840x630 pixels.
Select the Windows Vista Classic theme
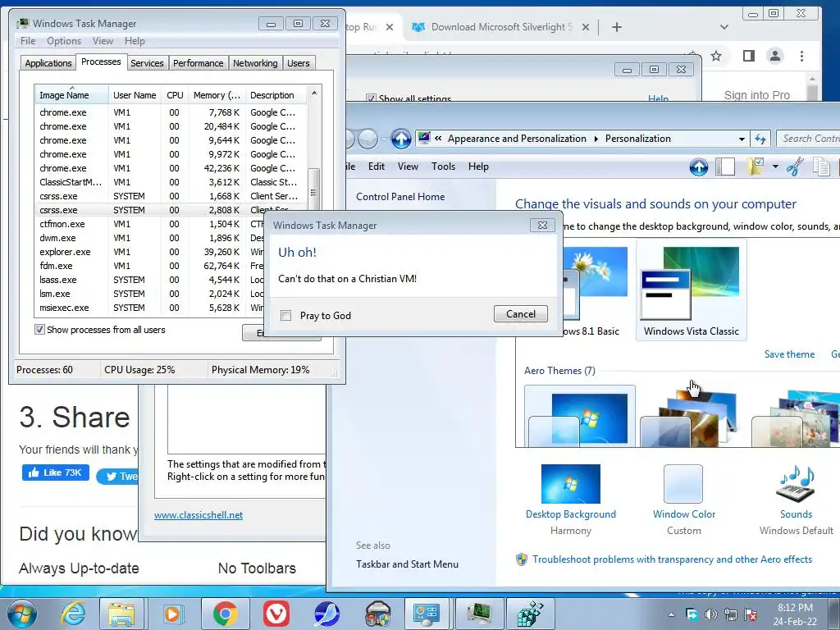pos(691,291)
